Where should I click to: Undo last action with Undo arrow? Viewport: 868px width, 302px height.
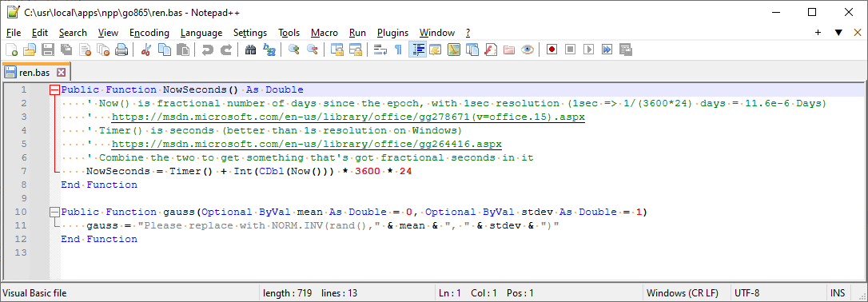point(208,50)
